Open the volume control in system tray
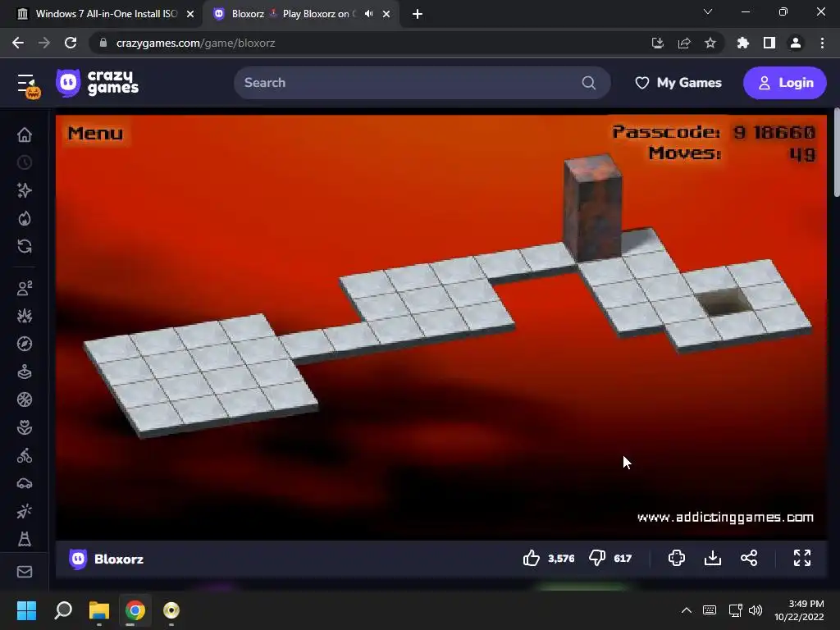Screen dimensions: 840x630 [x=756, y=610]
